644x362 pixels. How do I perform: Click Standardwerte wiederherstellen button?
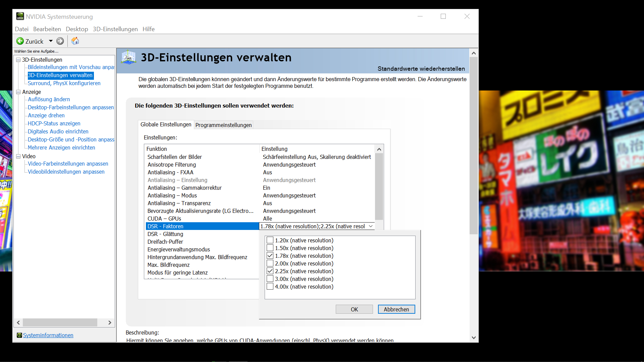point(422,68)
